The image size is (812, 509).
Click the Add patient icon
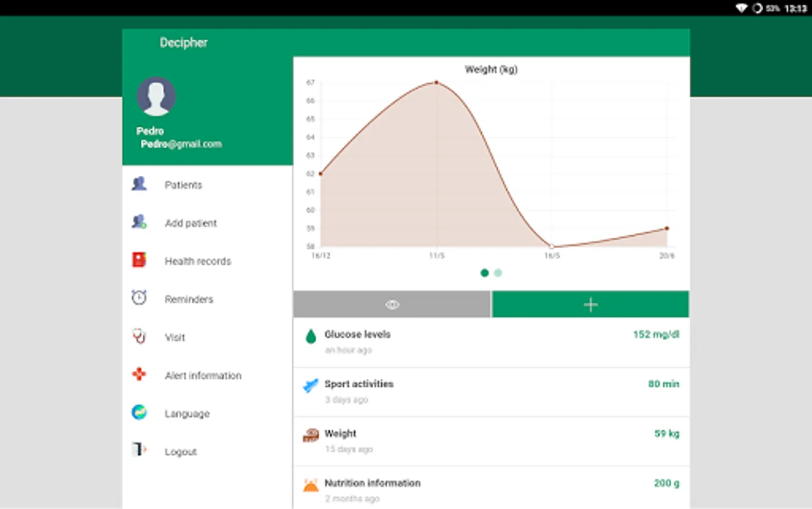(x=139, y=222)
